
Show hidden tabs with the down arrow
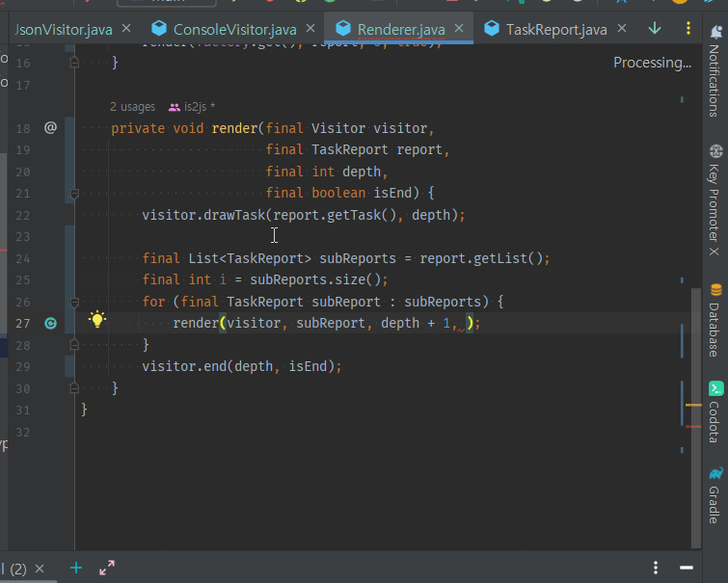coord(655,29)
